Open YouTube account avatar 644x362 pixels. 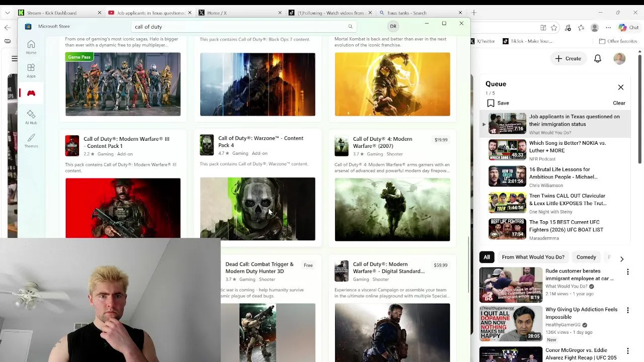click(x=619, y=58)
